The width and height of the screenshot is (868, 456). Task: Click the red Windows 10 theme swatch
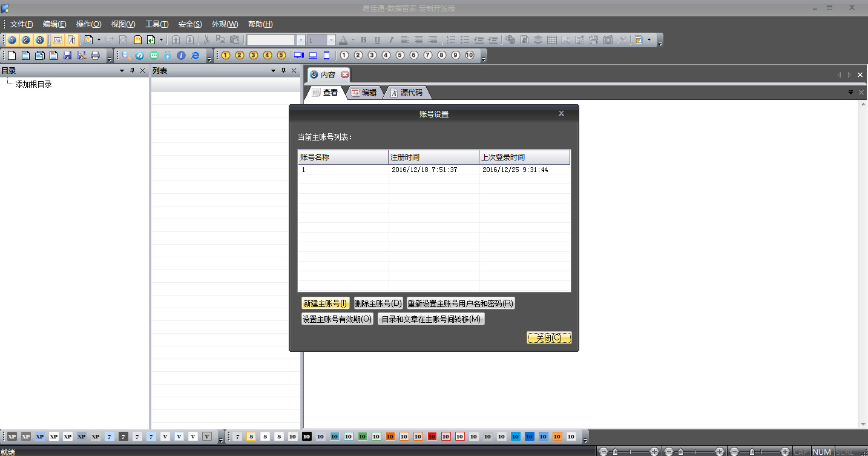click(432, 436)
